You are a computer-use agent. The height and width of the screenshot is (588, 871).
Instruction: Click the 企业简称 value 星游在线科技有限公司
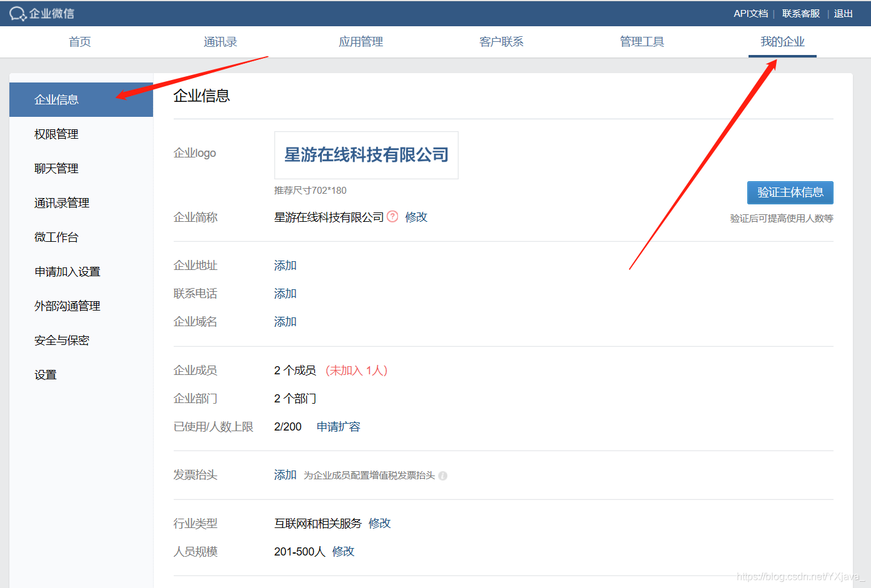pos(329,217)
